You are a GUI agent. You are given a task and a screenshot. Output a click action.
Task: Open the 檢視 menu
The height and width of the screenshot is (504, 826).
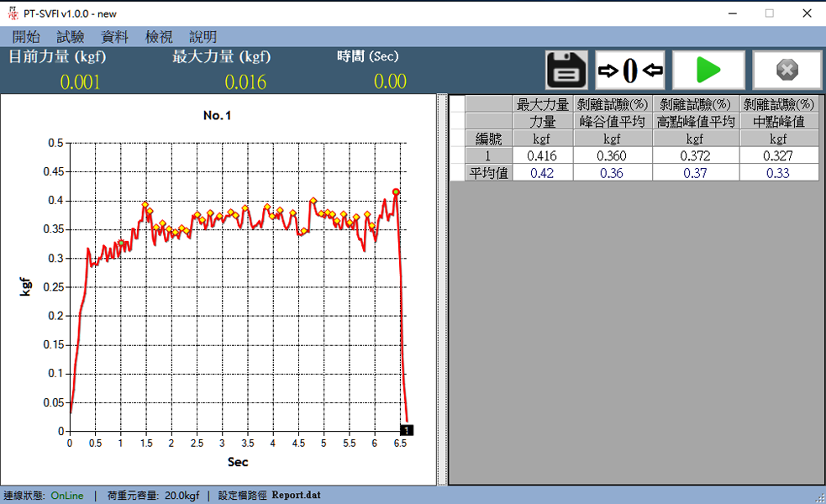(159, 37)
